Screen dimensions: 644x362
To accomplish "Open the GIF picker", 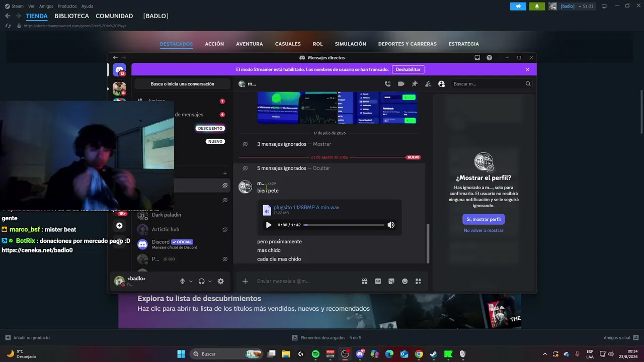I will (x=378, y=281).
